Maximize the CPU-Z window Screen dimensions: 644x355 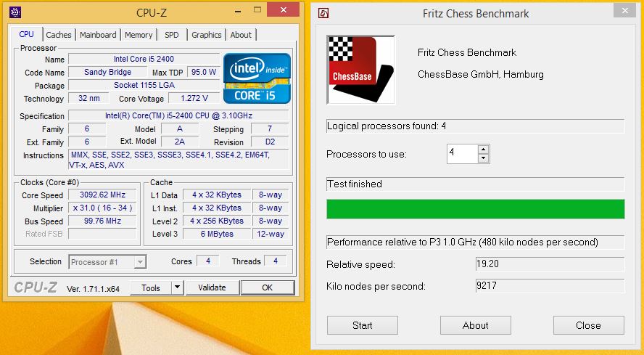257,10
